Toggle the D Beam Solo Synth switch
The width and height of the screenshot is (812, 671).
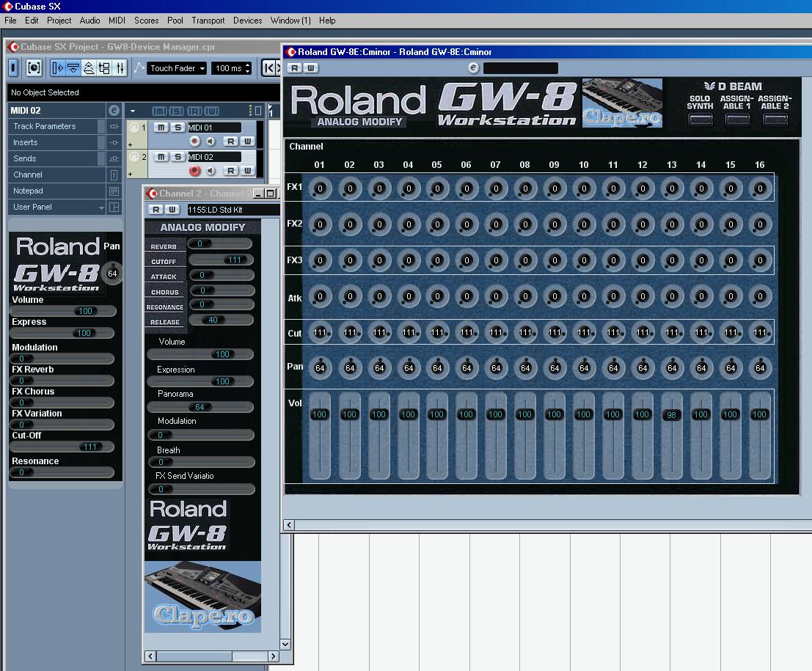point(701,120)
